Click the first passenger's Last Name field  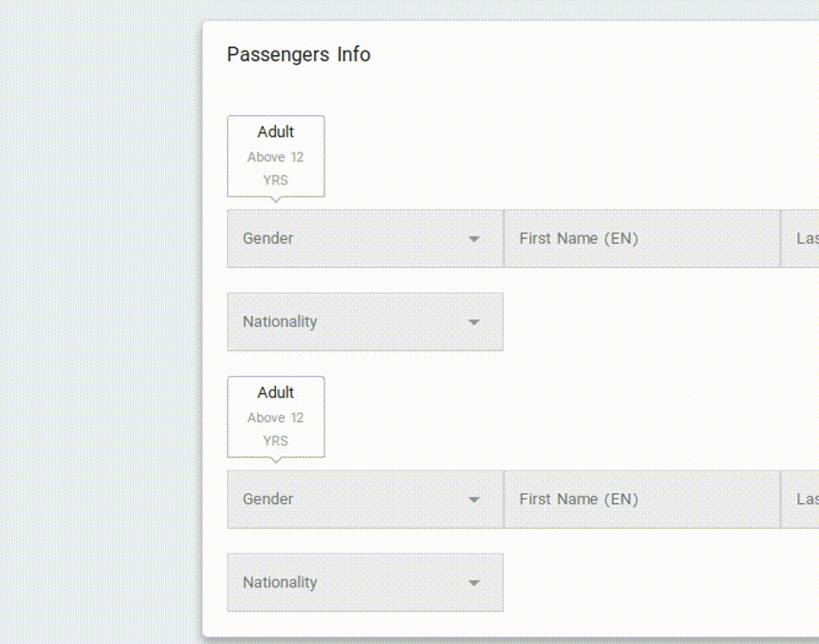click(x=803, y=239)
